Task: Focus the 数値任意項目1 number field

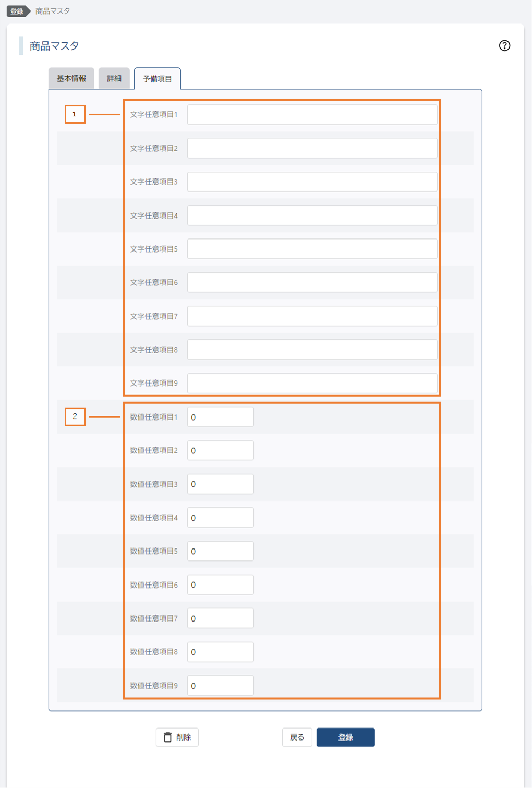Action: tap(220, 417)
